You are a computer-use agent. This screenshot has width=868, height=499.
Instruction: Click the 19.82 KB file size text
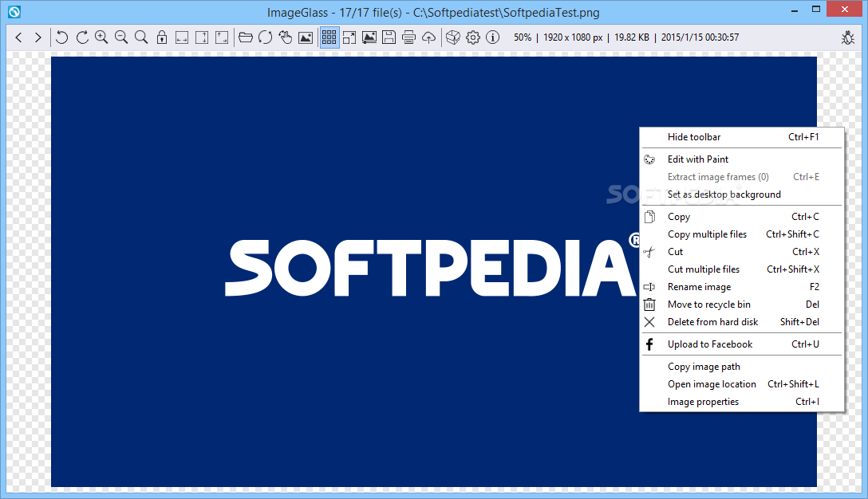632,37
